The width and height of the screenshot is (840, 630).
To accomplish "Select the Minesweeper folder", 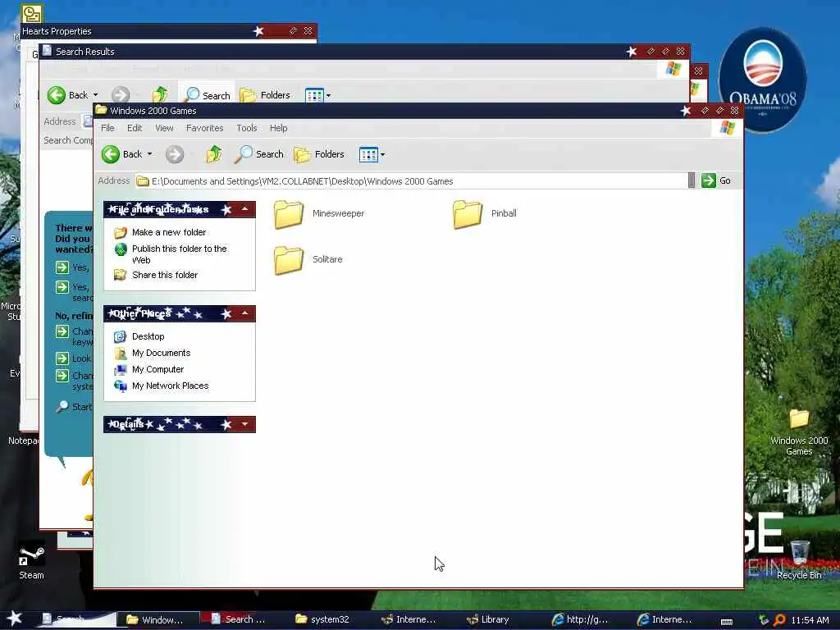I will (319, 214).
